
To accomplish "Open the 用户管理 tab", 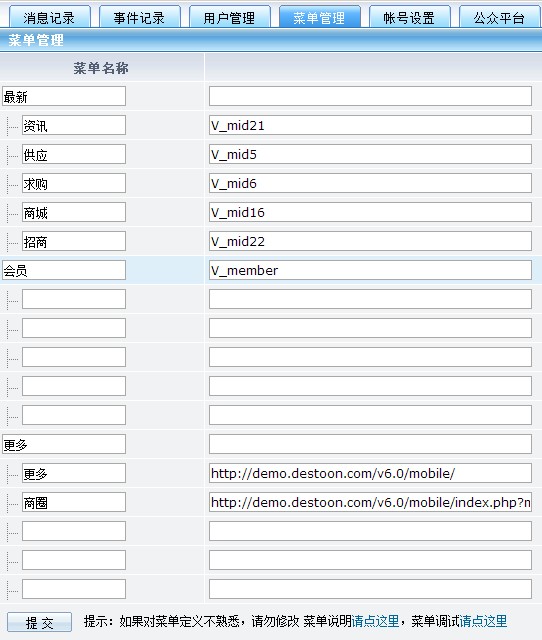I will point(229,17).
